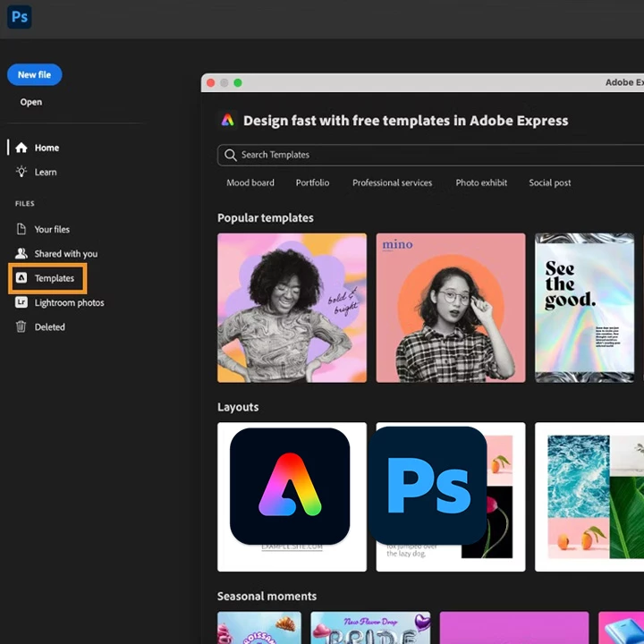The height and width of the screenshot is (644, 644).
Task: Open the mino template thumbnail
Action: [451, 308]
